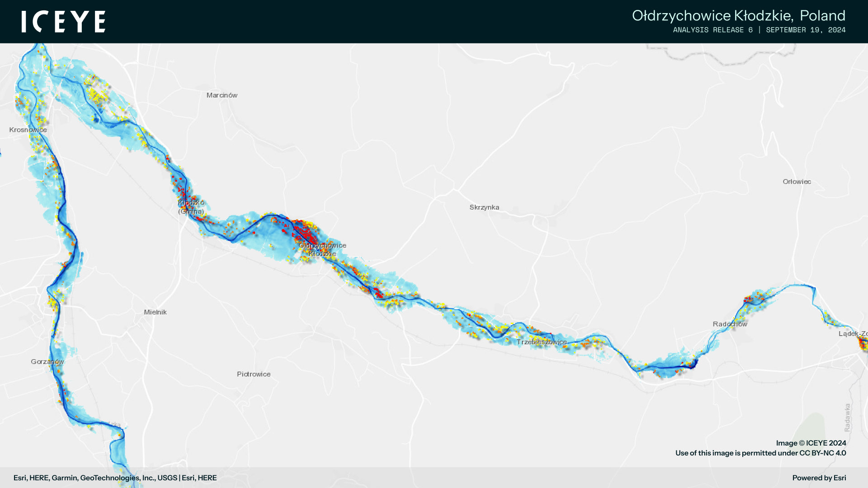
Task: Select the Marcinów map label
Action: pyautogui.click(x=222, y=95)
